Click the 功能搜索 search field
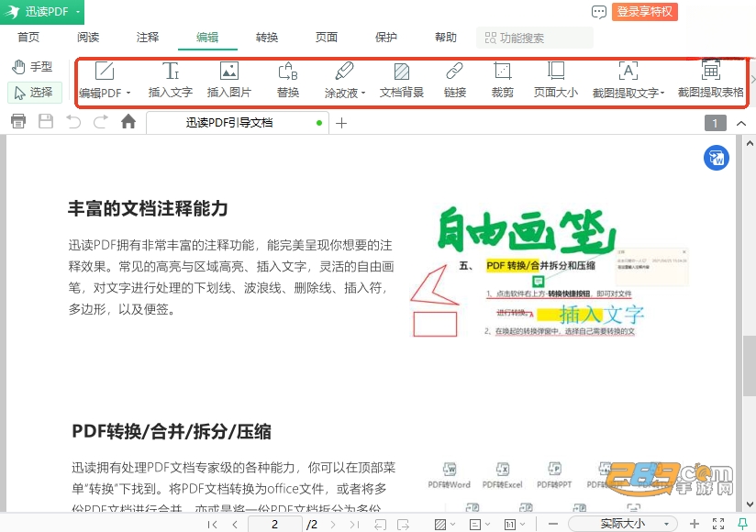Image resolution: width=756 pixels, height=532 pixels. [535, 38]
